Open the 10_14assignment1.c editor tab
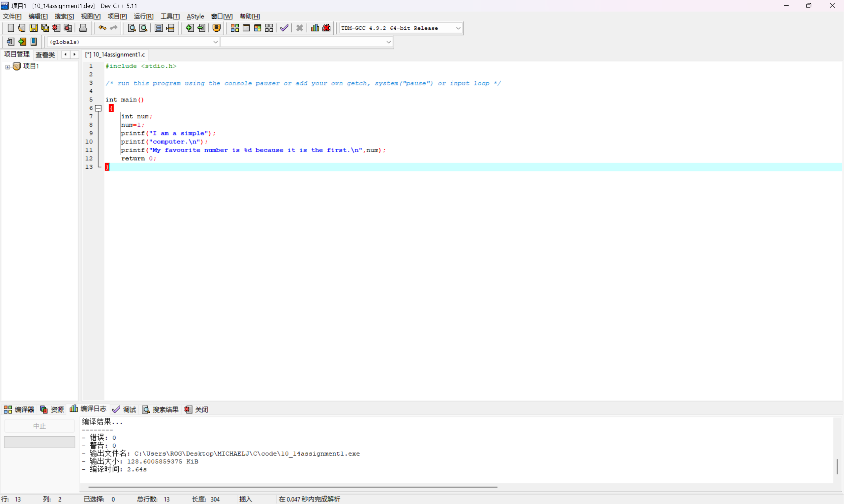The image size is (844, 504). 115,55
